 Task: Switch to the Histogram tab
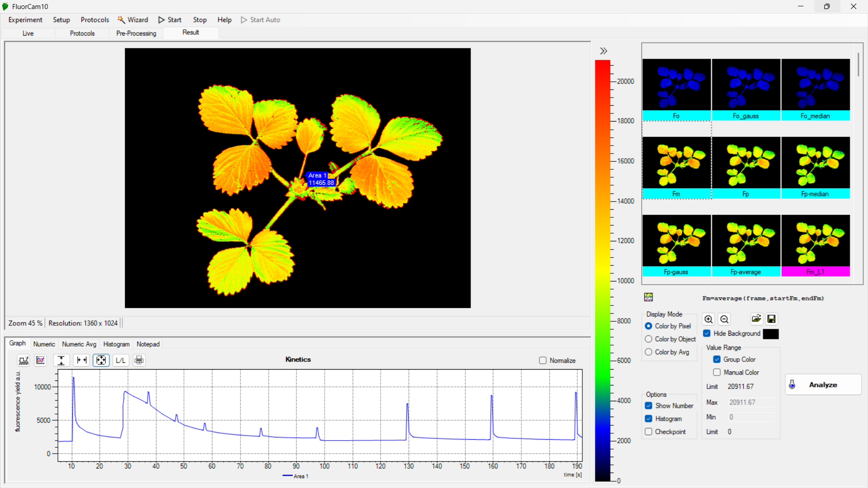(x=116, y=344)
